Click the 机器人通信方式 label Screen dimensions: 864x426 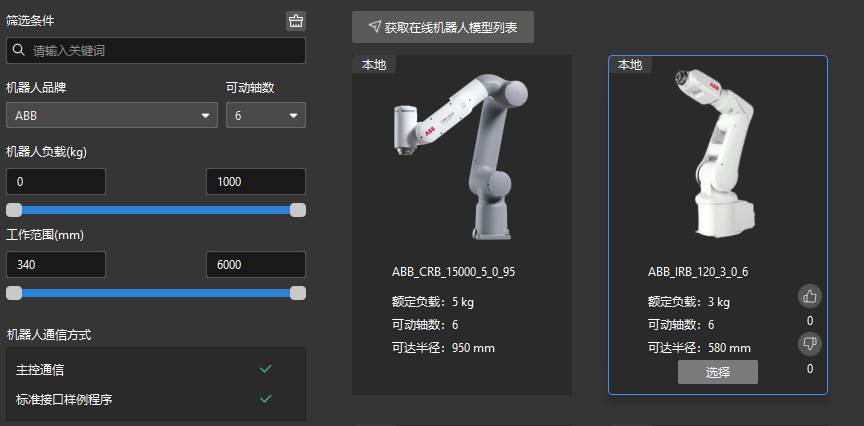48,334
